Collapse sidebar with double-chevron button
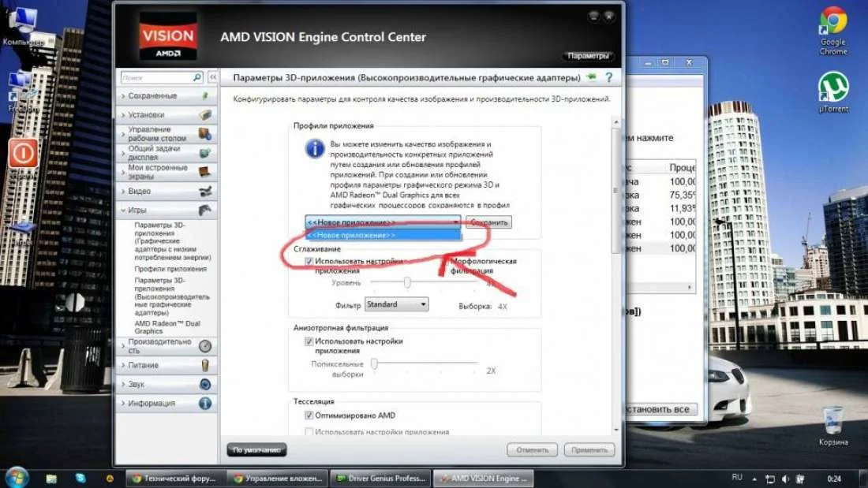This screenshot has width=868, height=488. tap(213, 77)
